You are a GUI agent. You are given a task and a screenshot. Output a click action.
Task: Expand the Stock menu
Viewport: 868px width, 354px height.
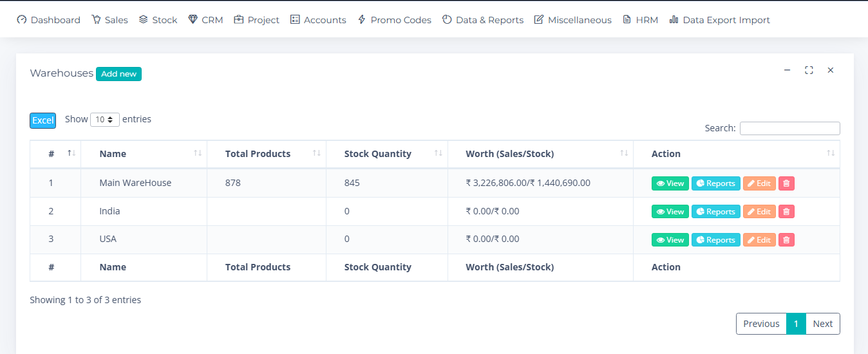(158, 20)
